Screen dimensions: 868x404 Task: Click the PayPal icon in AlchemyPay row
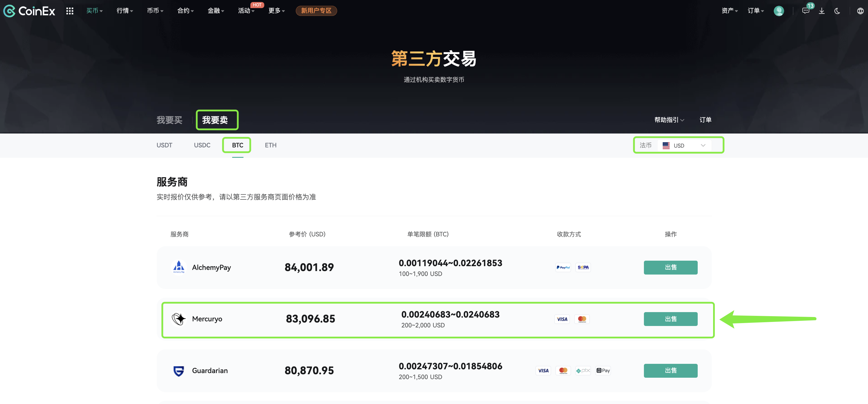click(563, 267)
